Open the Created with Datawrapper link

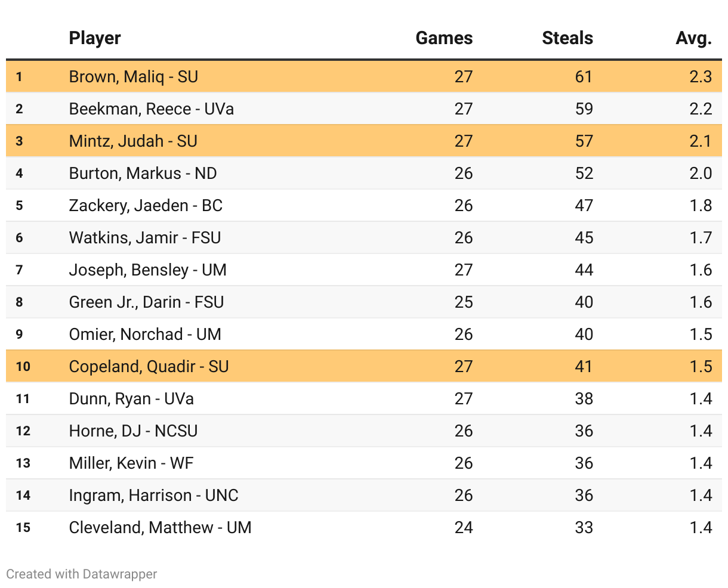82,574
